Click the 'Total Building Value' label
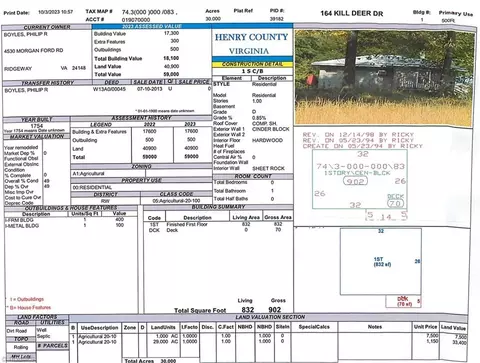 [118, 59]
